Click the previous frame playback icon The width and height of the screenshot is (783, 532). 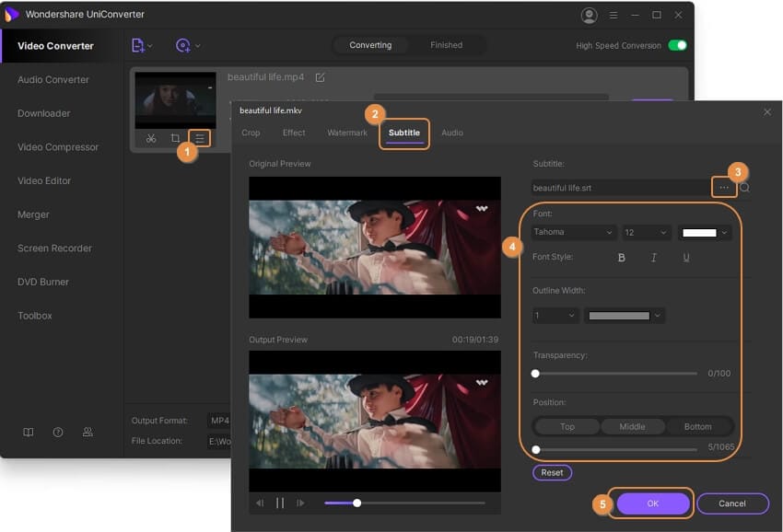point(260,503)
